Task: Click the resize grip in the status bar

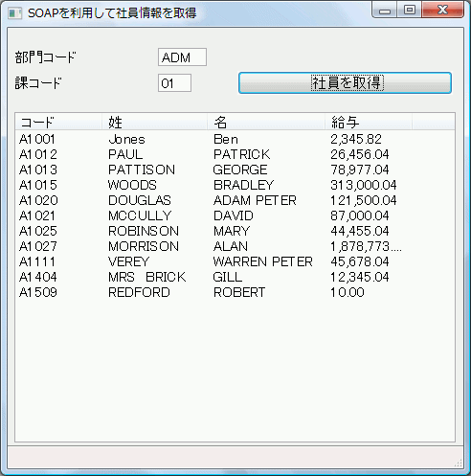Action: [459, 463]
